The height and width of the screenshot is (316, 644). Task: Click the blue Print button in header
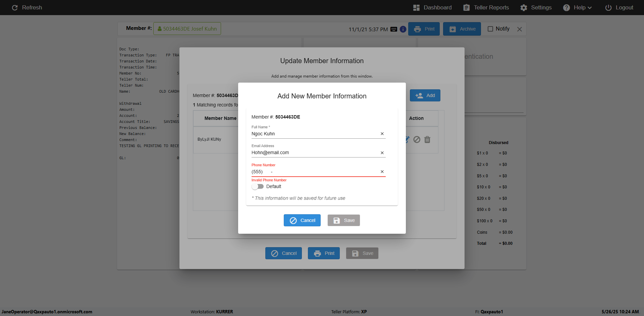424,29
